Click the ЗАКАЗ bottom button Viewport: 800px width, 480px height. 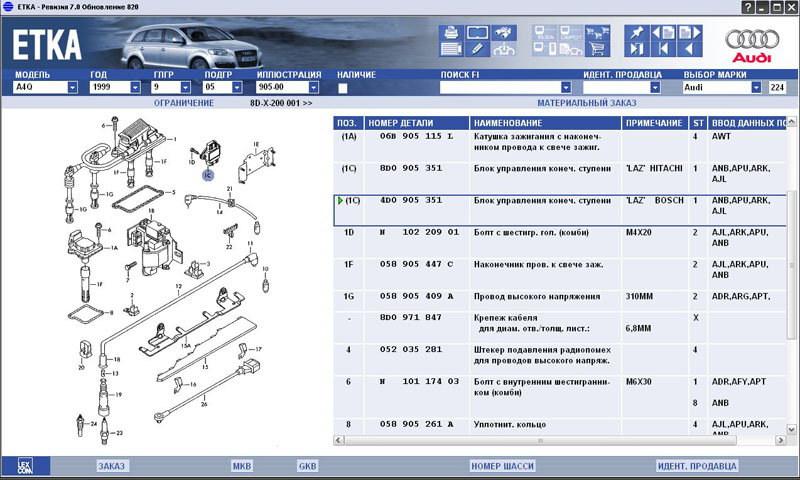pos(112,466)
